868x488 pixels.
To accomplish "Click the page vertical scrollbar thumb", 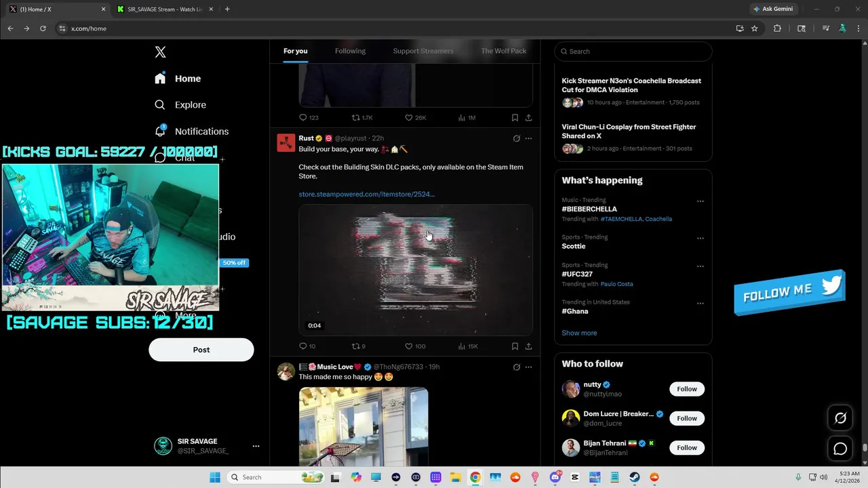I will point(865,448).
